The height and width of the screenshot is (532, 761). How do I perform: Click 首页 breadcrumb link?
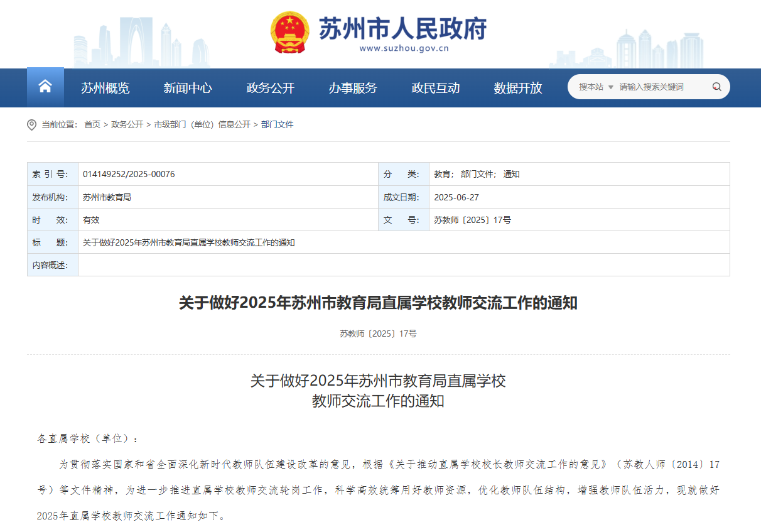pos(92,125)
